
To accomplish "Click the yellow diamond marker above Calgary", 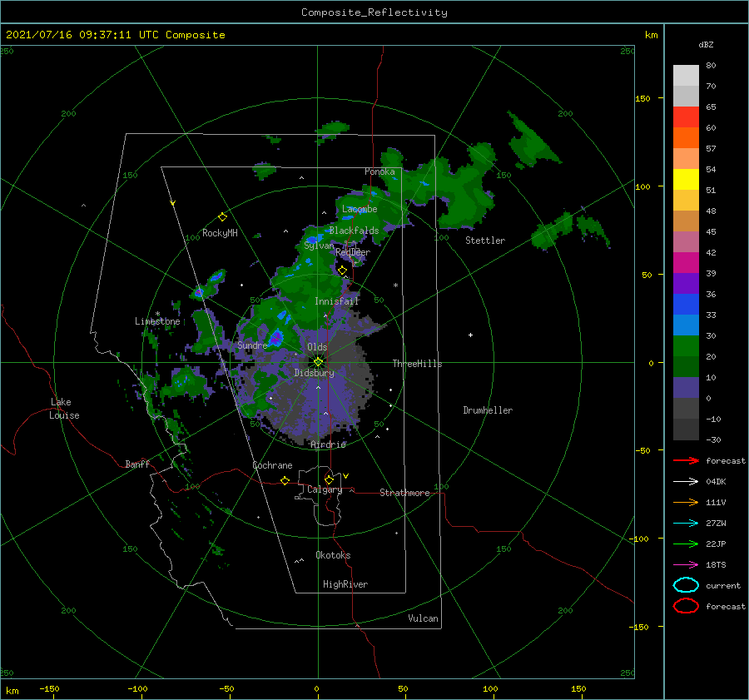I will point(329,479).
